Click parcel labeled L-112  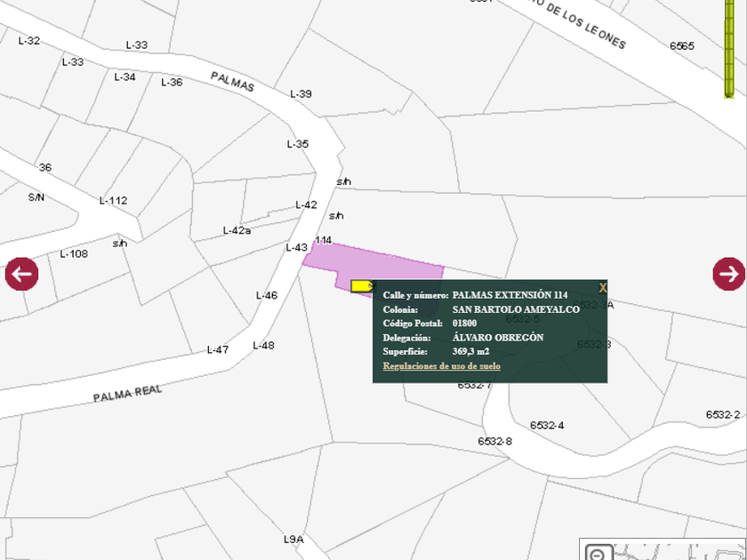(x=113, y=201)
